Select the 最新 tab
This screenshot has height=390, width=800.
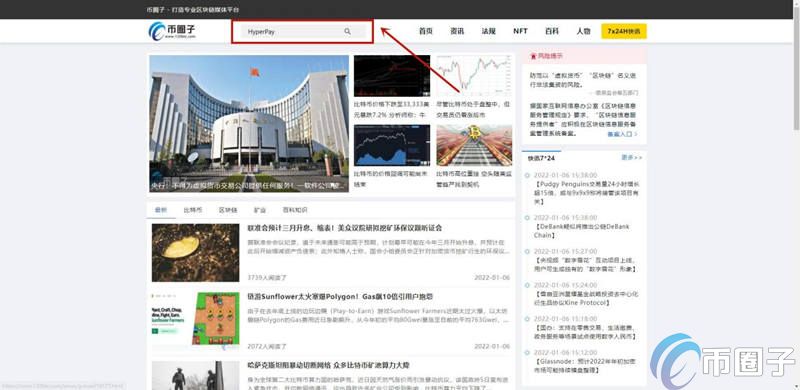coord(161,210)
